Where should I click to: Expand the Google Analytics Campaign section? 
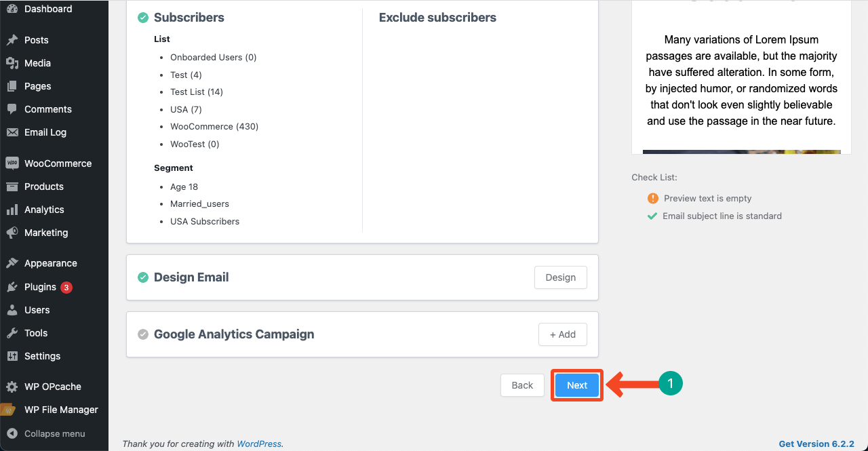pyautogui.click(x=234, y=334)
